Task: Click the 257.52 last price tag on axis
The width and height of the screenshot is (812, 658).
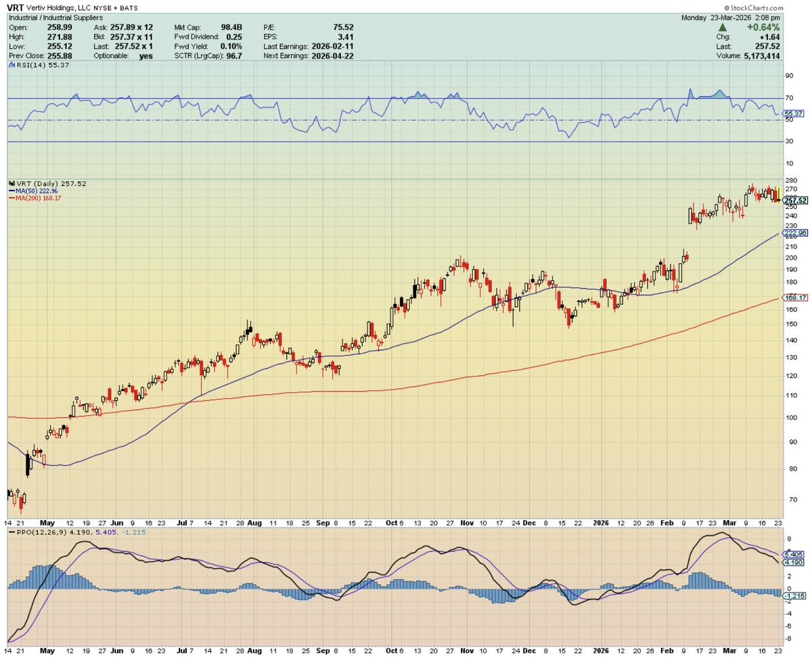Action: tap(794, 201)
